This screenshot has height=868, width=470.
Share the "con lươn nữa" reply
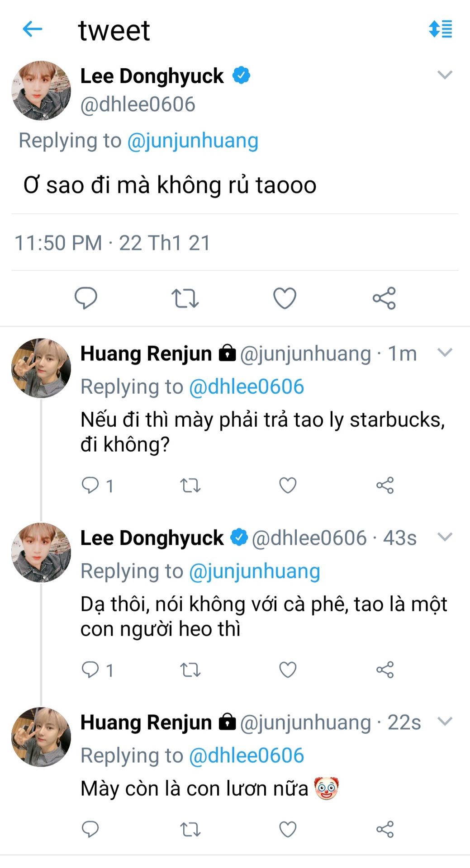pos(385,829)
